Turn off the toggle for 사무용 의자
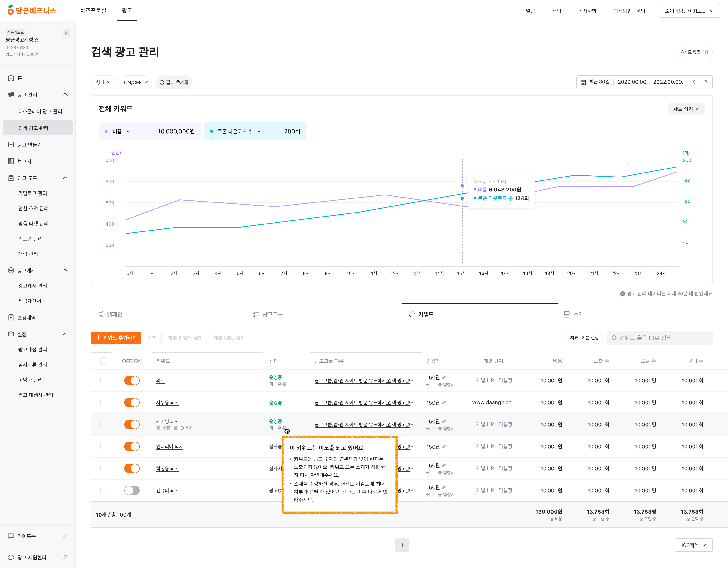Screen dimensions: 728x568 point(132,402)
